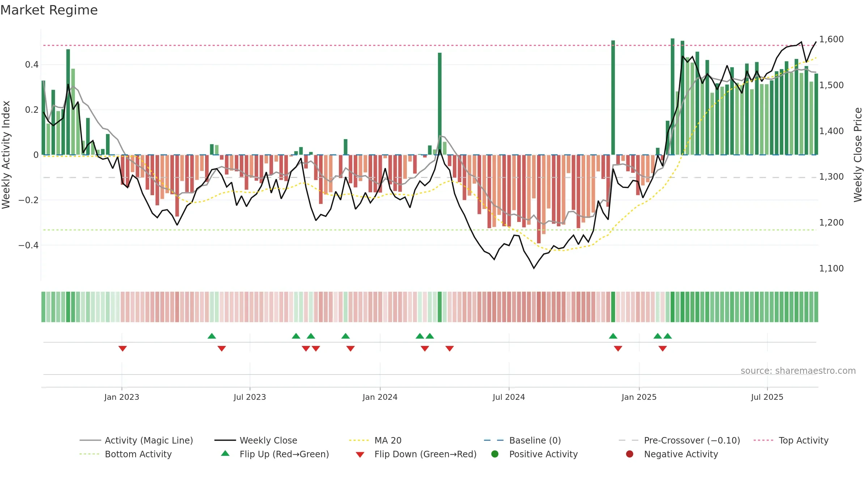Click the leftmost green flip-up marker
The image size is (868, 488).
[x=212, y=336]
